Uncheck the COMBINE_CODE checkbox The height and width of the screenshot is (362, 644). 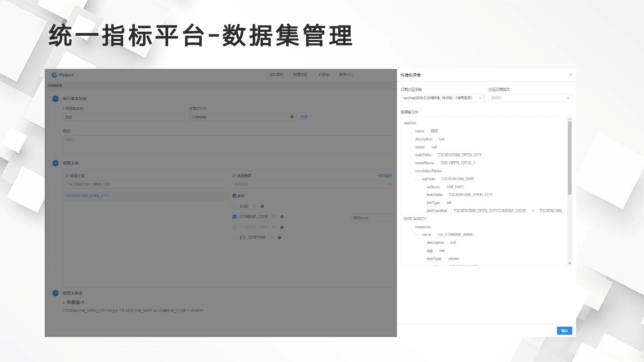click(234, 217)
